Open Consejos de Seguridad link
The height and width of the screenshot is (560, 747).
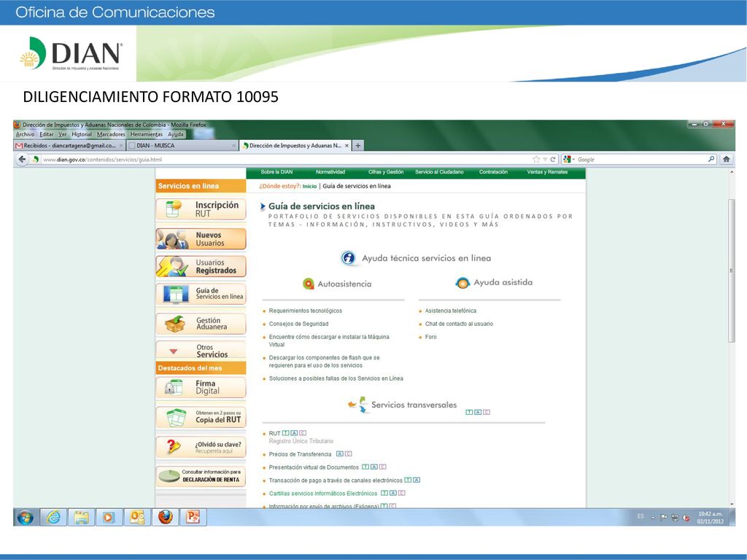click(298, 324)
